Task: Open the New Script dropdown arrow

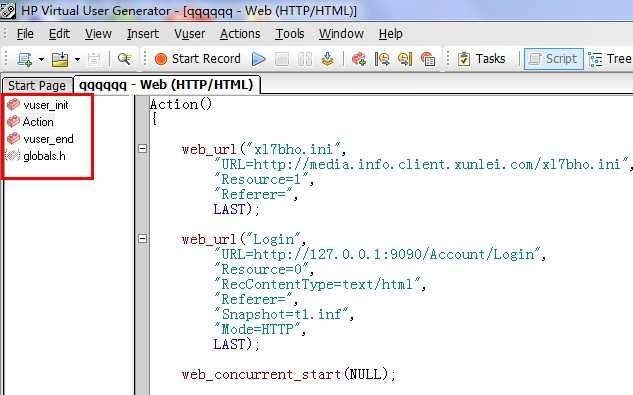Action: 41,59
